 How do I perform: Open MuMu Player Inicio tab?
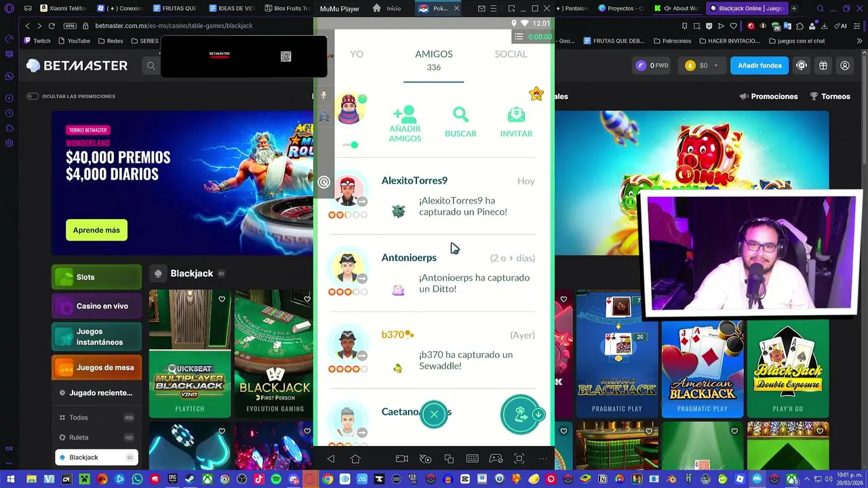coord(387,9)
